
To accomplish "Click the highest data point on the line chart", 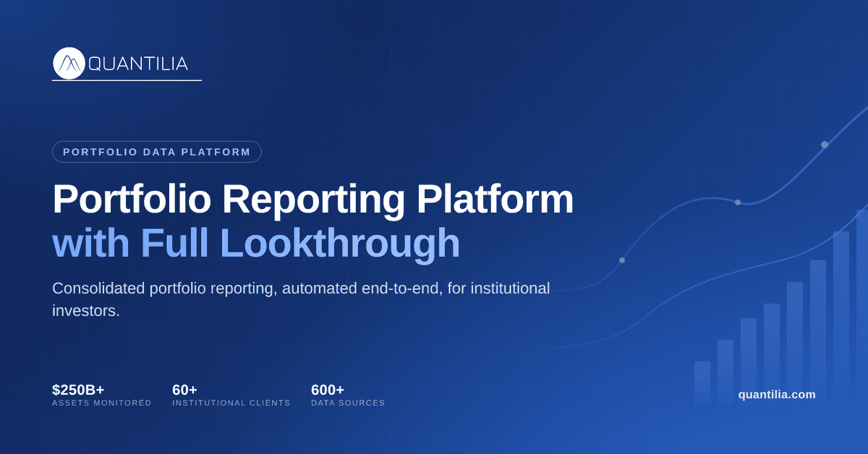I will (x=825, y=145).
